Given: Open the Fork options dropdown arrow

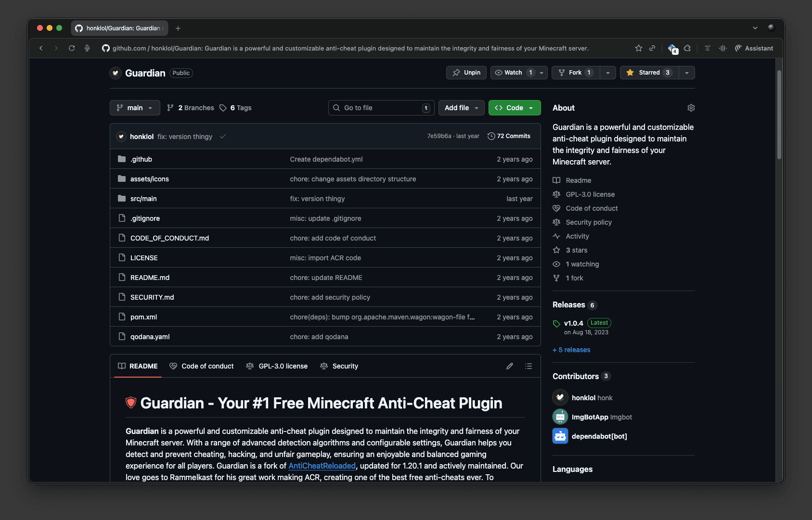Looking at the screenshot, I should click(608, 73).
